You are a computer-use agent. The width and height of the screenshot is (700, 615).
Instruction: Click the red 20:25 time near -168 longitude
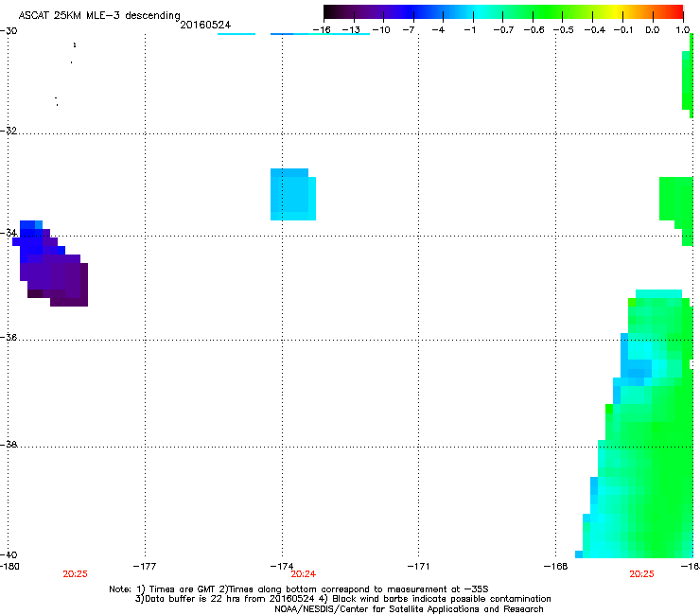click(641, 574)
